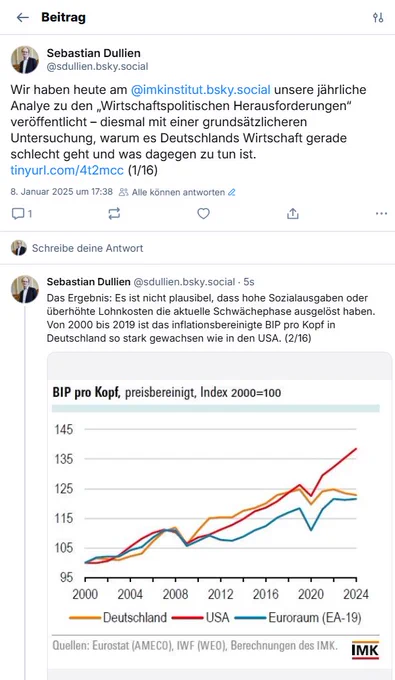395x680 pixels.
Task: Edit reply settings pencil icon
Action: coord(232,192)
